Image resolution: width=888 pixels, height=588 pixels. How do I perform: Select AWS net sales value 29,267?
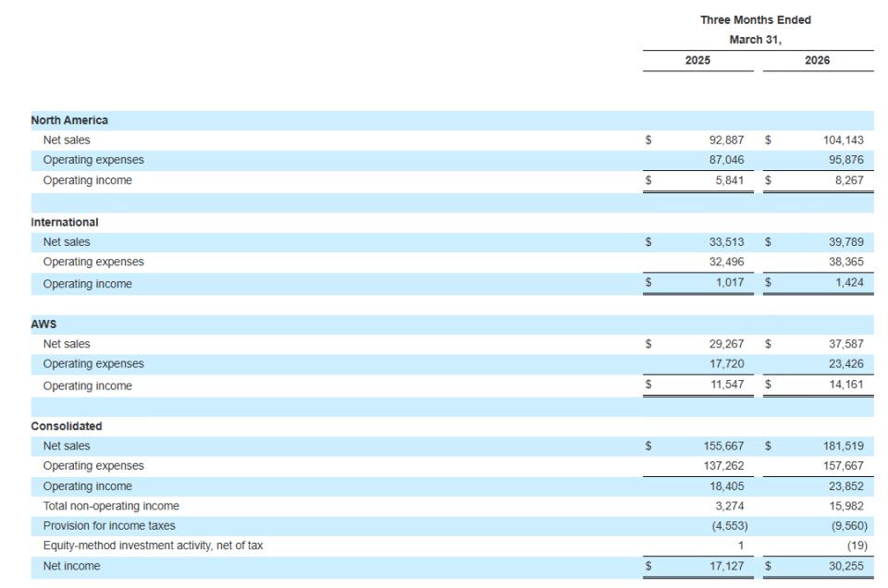[x=727, y=344]
